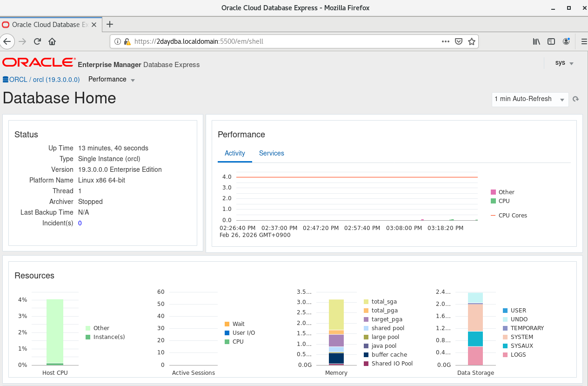Image resolution: width=588 pixels, height=386 pixels.
Task: Click the Archiver status Stopped
Action: tap(90, 202)
